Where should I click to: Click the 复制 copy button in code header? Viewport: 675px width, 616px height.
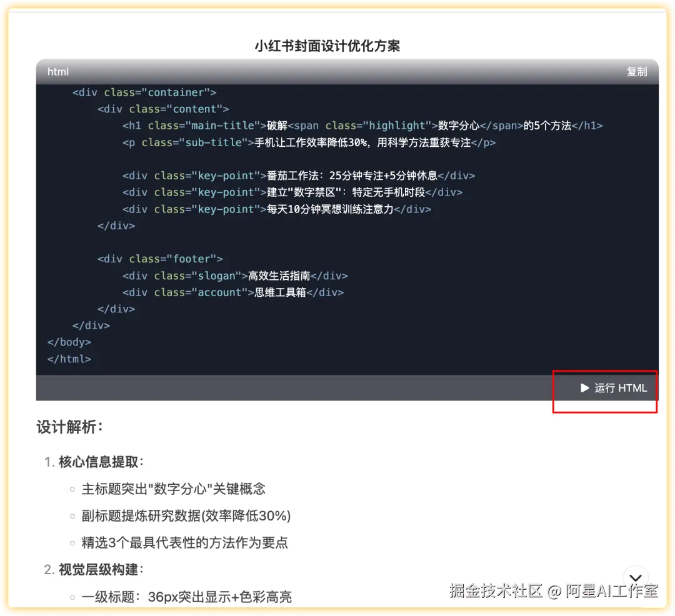636,72
